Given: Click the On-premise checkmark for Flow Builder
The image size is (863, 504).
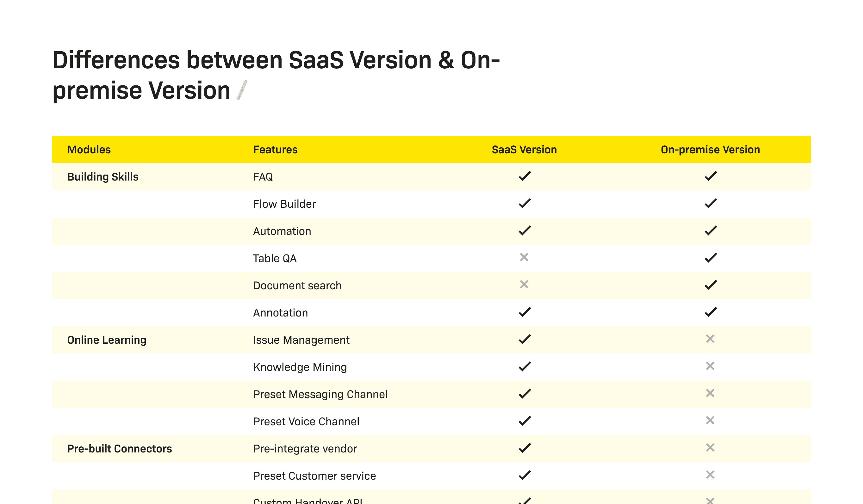Looking at the screenshot, I should pyautogui.click(x=711, y=203).
